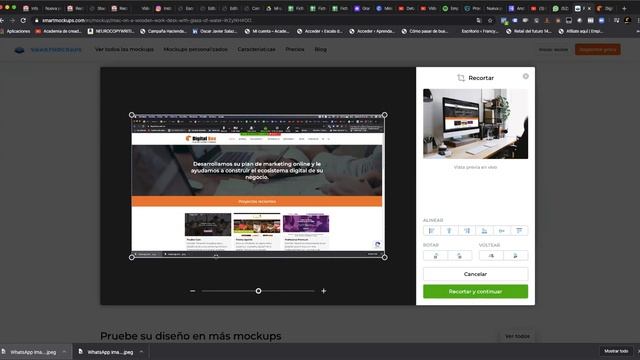Open Aplicaciones bookmark shortcut
Viewport: 640px width, 360px height.
tap(16, 31)
